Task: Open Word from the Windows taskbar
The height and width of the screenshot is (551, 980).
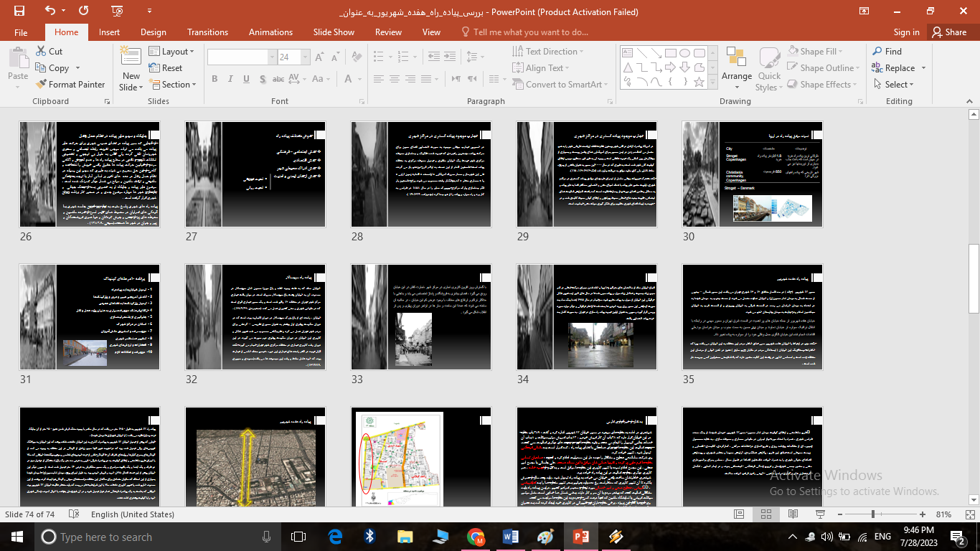Action: (511, 537)
